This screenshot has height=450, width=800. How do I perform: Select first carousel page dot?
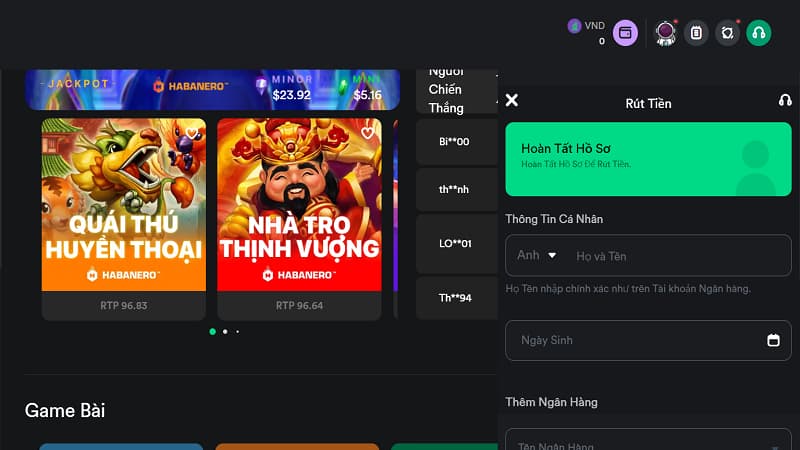[x=213, y=332]
